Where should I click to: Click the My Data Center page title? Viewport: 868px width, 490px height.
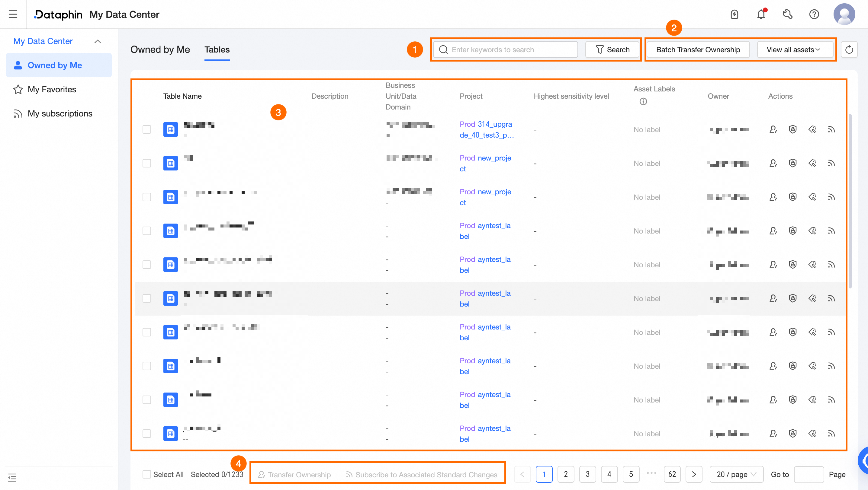tap(124, 14)
